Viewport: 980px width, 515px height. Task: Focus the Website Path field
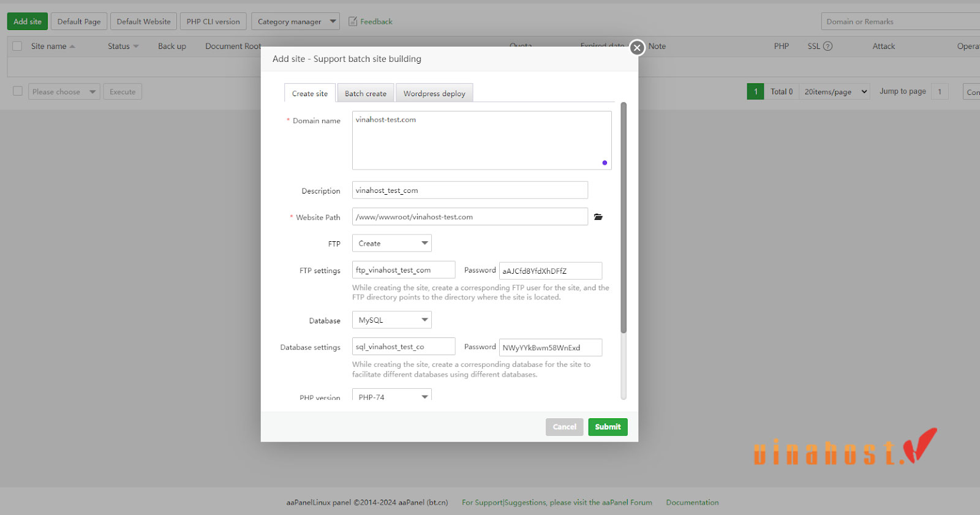point(470,217)
